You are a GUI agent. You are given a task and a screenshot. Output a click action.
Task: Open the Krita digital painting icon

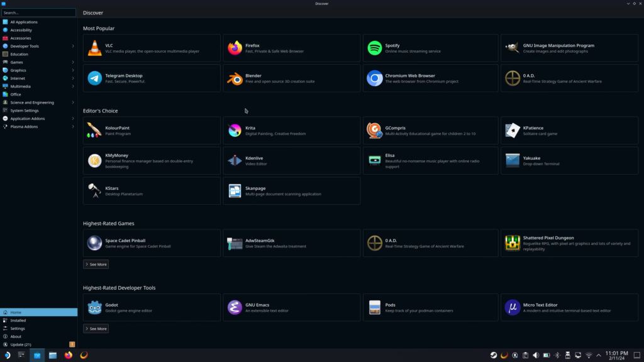(x=235, y=130)
